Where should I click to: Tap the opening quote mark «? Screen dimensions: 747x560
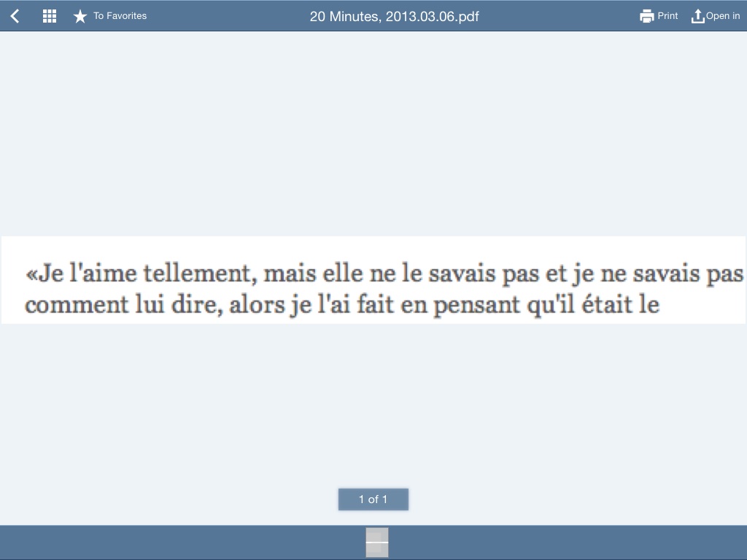(x=31, y=275)
